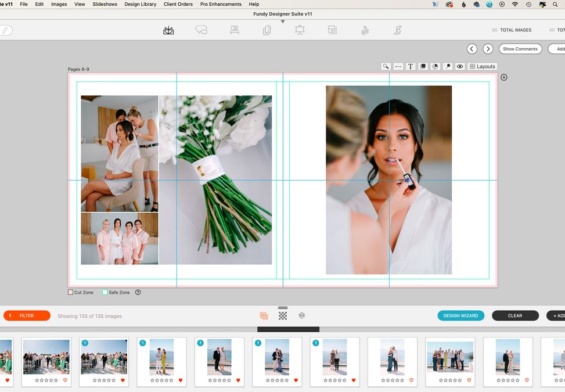Open the Images menu
This screenshot has width=565, height=392.
click(59, 4)
